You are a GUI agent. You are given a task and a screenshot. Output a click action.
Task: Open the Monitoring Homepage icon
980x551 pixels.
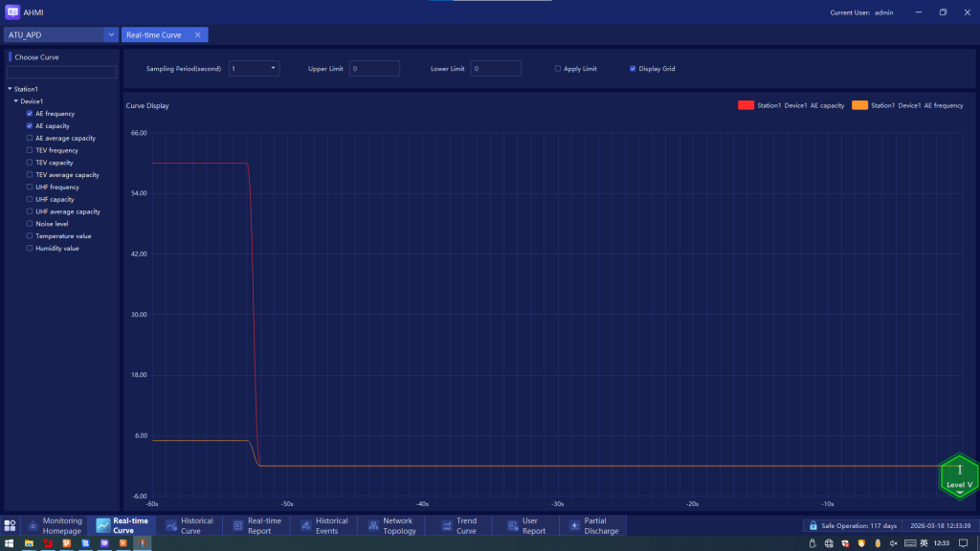pyautogui.click(x=33, y=525)
